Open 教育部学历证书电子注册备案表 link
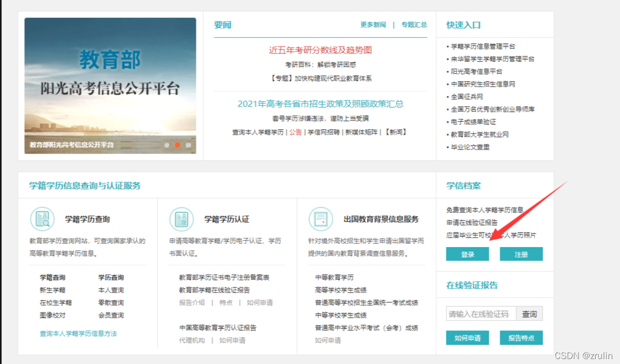This screenshot has width=620, height=364. [225, 278]
